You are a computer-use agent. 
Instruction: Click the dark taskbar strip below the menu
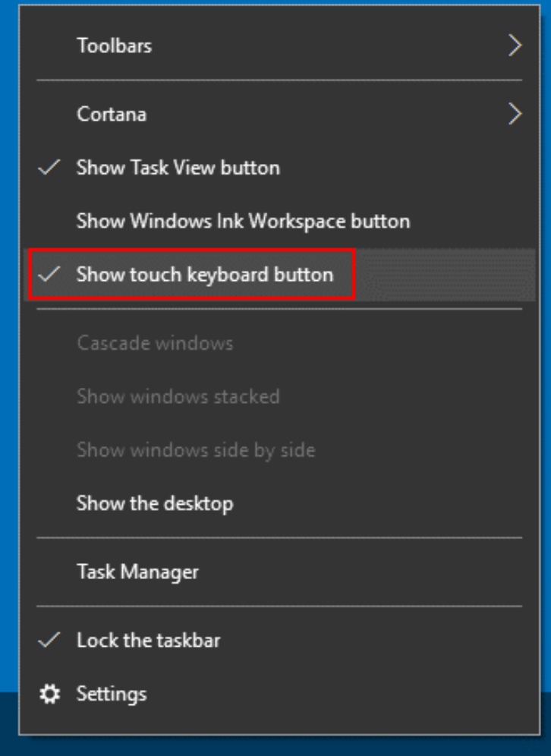point(275,746)
